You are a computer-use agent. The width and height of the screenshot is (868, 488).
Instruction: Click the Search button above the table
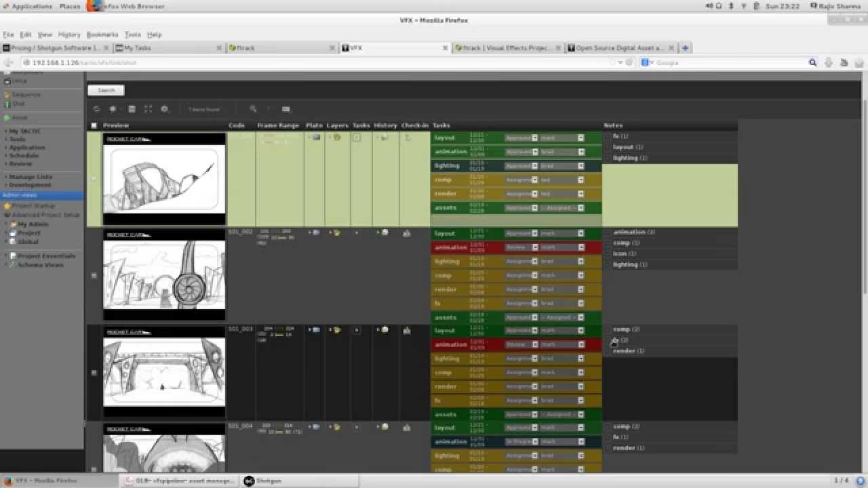106,90
